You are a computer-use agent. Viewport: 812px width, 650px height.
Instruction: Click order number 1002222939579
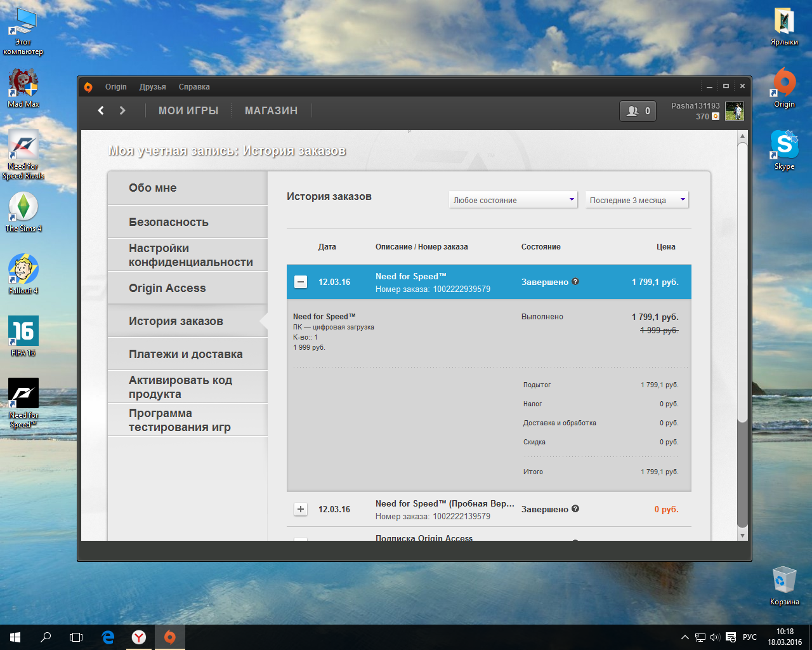[462, 289]
